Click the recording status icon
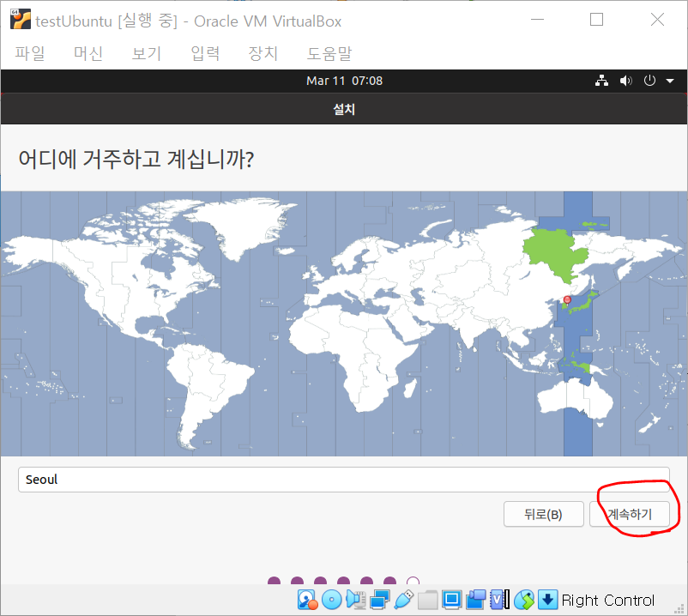The height and width of the screenshot is (616, 688). pos(475,600)
